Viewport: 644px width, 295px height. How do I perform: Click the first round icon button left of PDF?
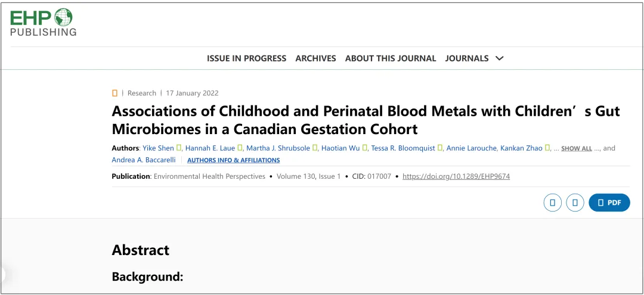[x=552, y=203]
